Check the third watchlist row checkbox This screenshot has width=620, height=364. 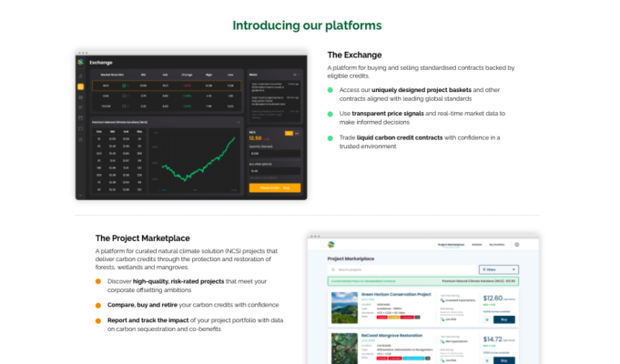(124, 106)
